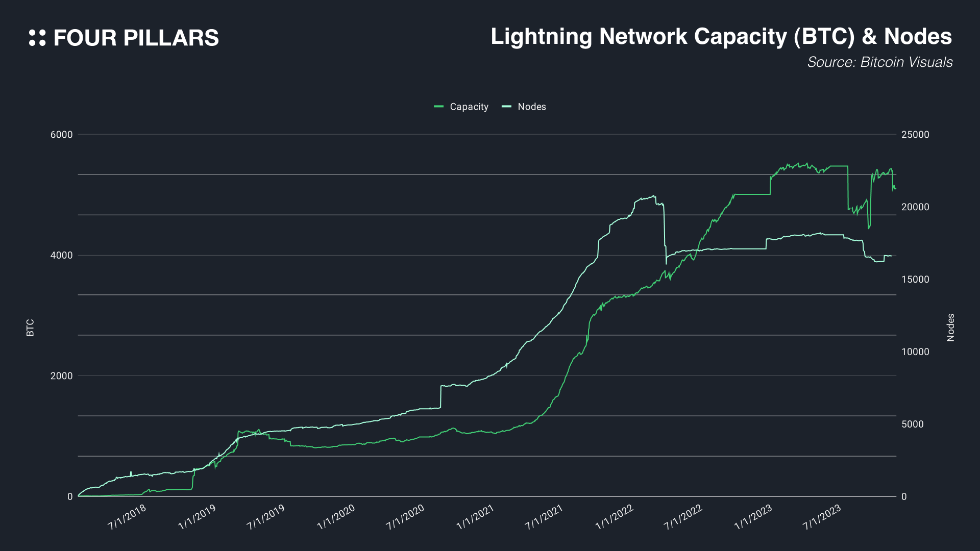This screenshot has width=980, height=551.
Task: Toggle the Capacity series in legend
Action: click(469, 107)
